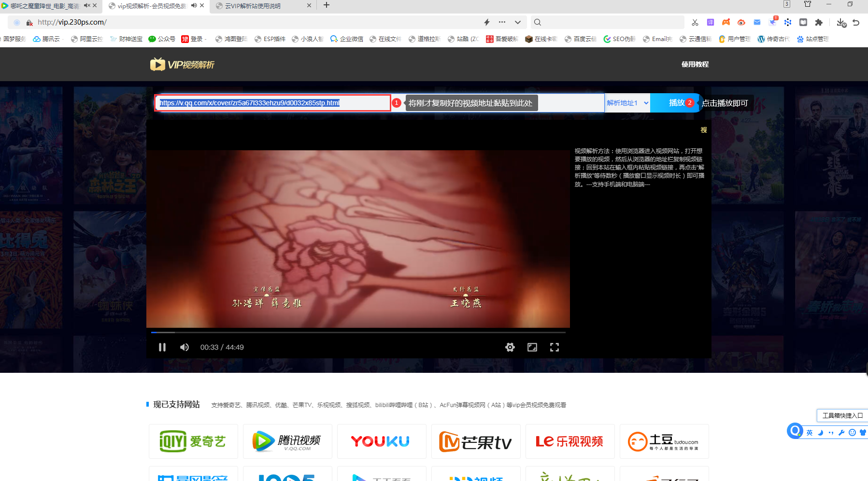This screenshot has height=481, width=868.
Task: Toggle the moon half-width mode icon
Action: 820,433
